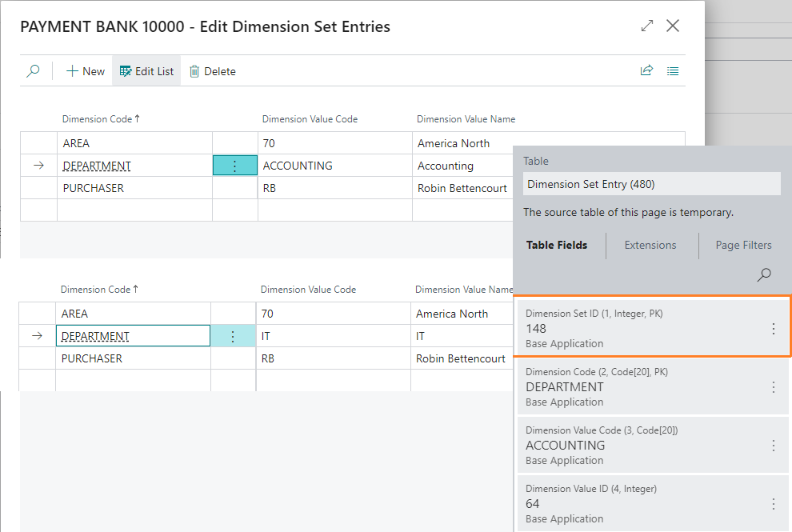Open row options for ACCOUNTING department row

click(x=234, y=166)
